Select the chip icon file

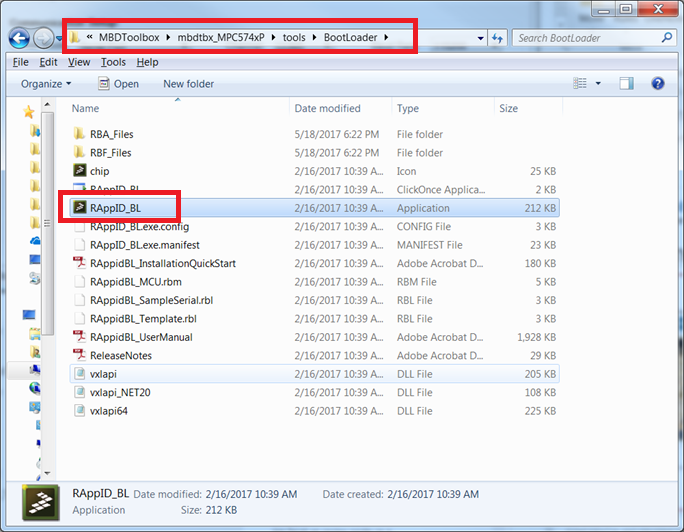click(x=79, y=171)
